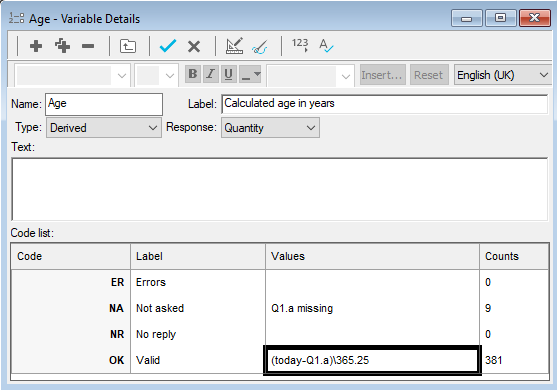Click inside the empty Text area
Image resolution: width=557 pixels, height=390 pixels.
(280, 189)
